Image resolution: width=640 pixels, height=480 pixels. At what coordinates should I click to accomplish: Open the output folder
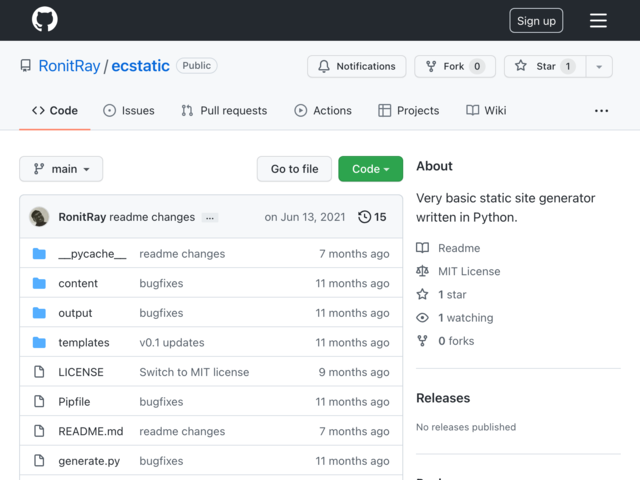point(75,313)
